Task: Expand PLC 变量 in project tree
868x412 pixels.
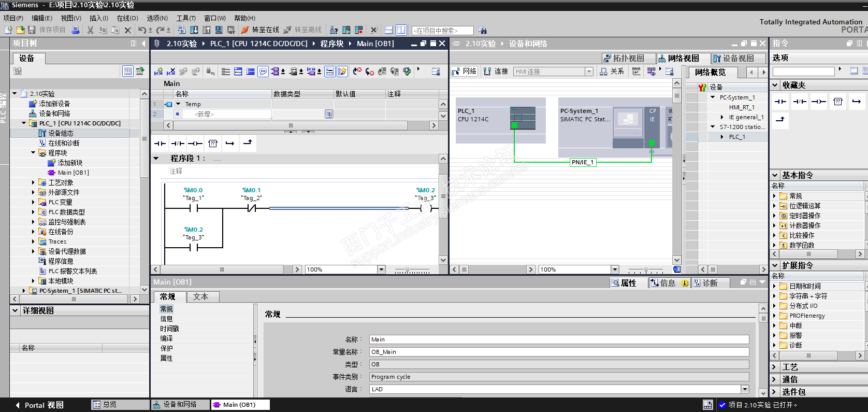Action: (x=34, y=202)
